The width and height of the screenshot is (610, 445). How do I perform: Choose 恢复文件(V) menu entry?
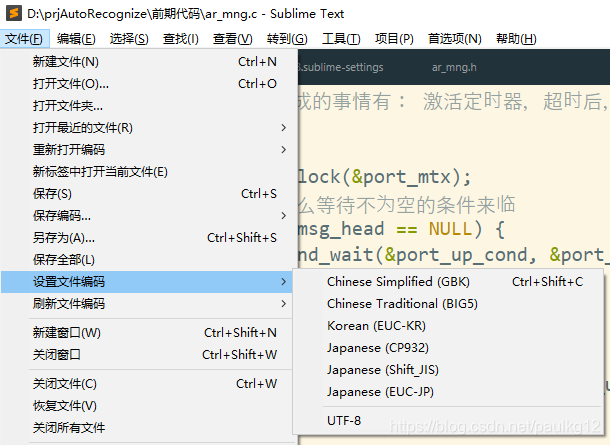tap(147, 406)
